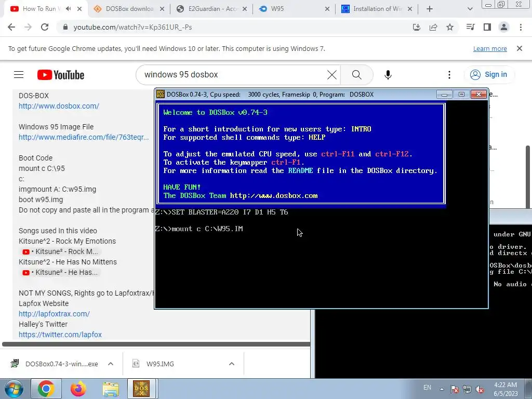Go back with the browser back arrow

11,27
